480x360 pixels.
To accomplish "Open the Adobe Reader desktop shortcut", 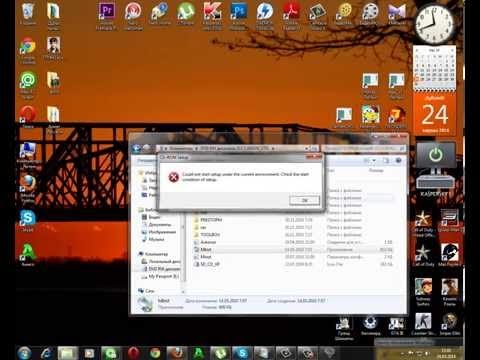I will click(291, 15).
